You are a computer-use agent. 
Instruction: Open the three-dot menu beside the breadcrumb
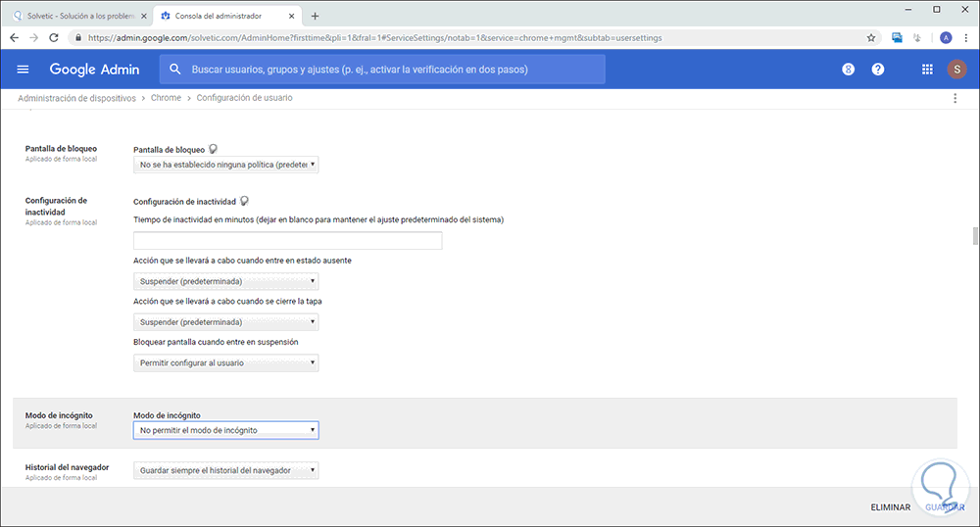point(955,98)
